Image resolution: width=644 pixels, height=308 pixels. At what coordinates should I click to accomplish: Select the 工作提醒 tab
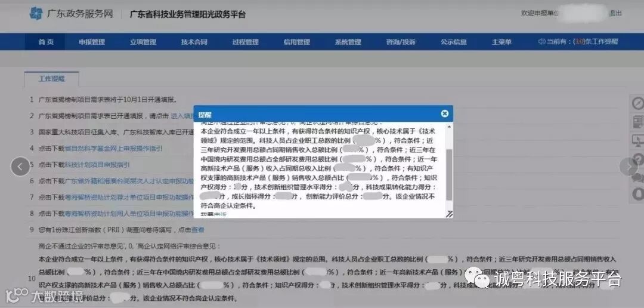(52, 79)
